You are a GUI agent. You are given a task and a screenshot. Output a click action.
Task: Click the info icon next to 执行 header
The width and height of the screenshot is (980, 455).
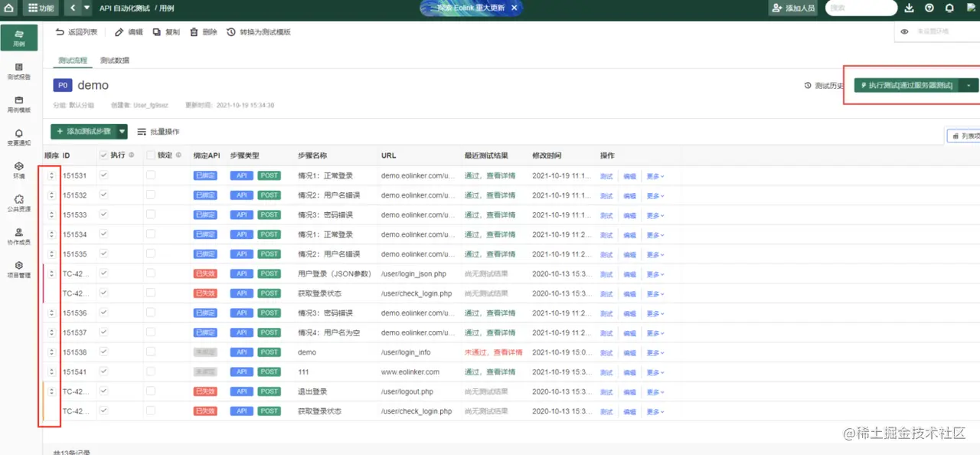coord(132,155)
